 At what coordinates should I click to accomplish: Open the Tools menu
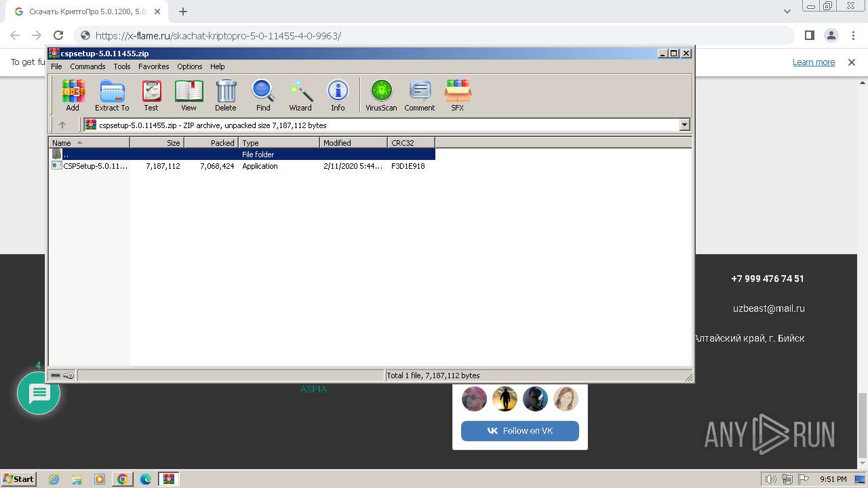tap(122, 66)
